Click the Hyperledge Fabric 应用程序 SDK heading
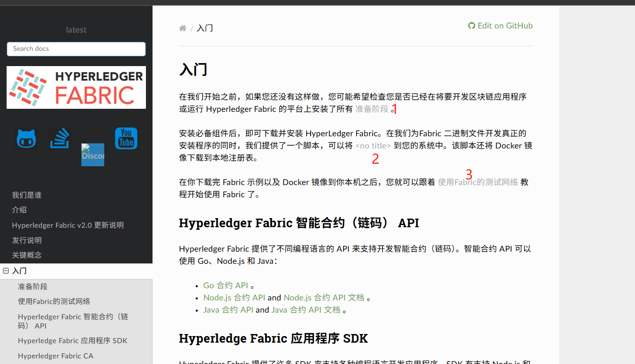Viewport: 635px width, 364px height. pos(274,338)
